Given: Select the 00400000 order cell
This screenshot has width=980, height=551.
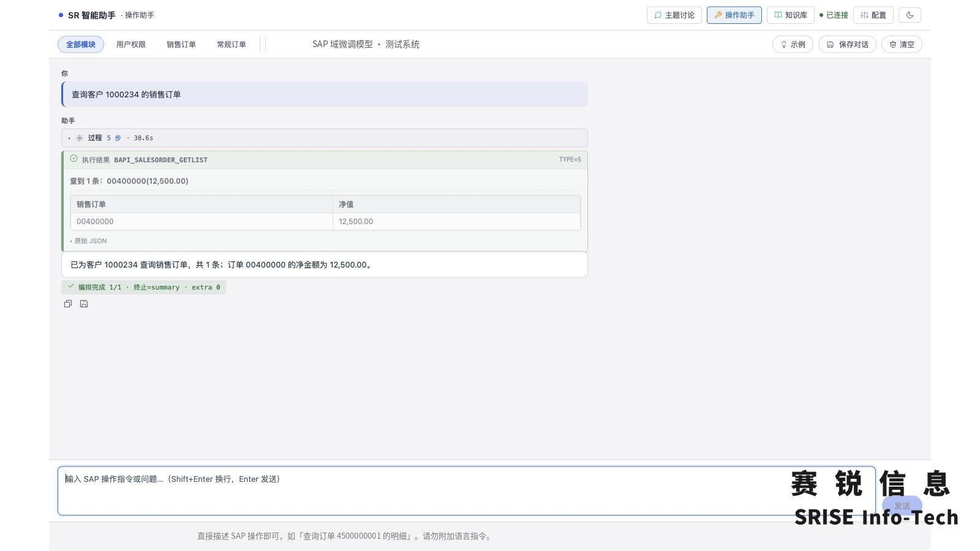Looking at the screenshot, I should [202, 222].
